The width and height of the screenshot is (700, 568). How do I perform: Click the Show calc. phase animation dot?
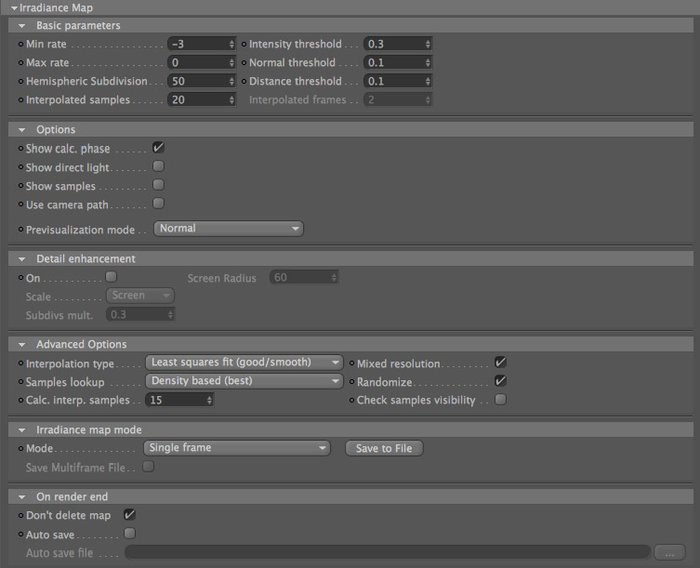21,148
